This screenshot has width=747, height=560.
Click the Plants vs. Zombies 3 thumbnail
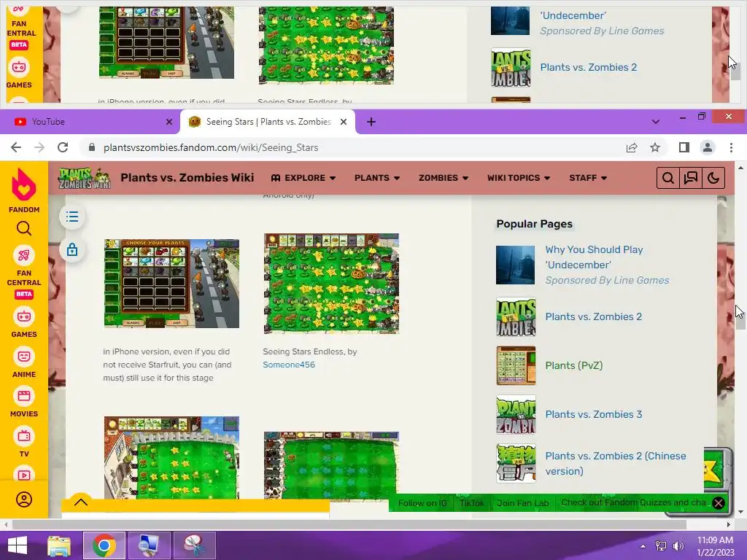point(516,414)
